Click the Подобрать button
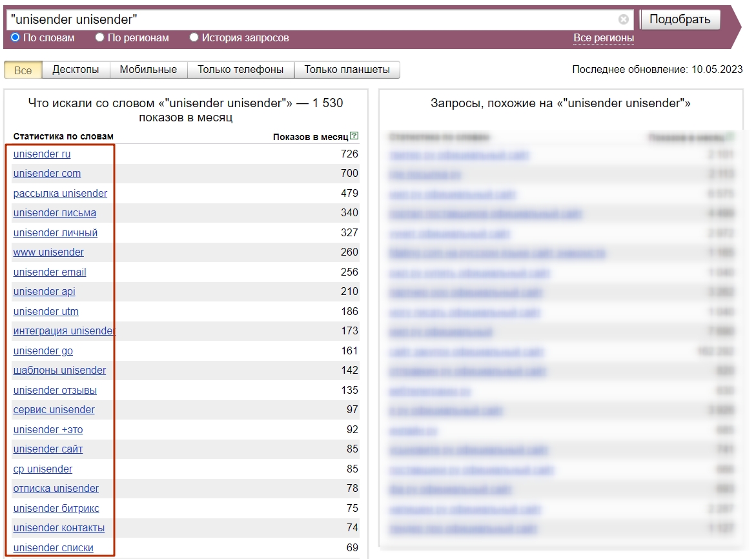Viewport: 756px width, 559px height. click(x=680, y=19)
